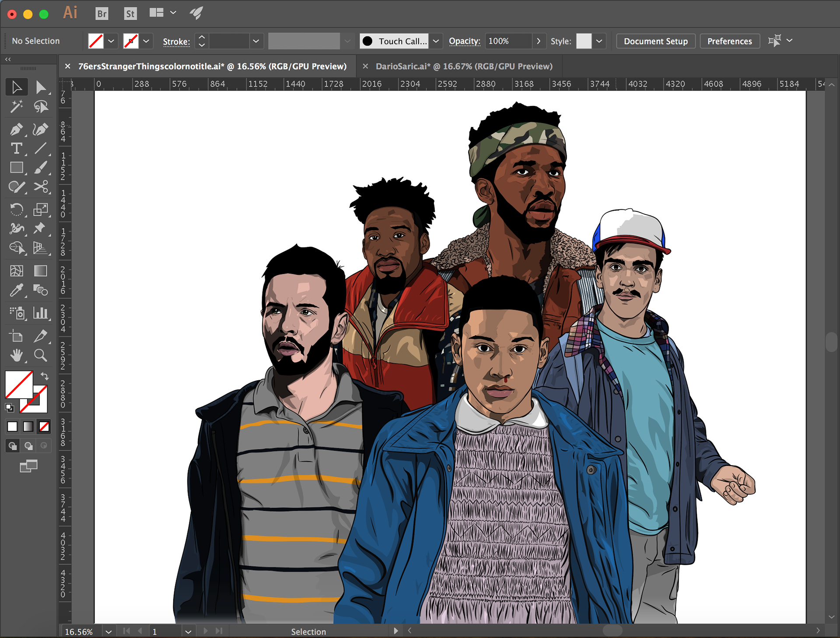
Task: Expand the Opacity popup arrow
Action: pyautogui.click(x=539, y=41)
